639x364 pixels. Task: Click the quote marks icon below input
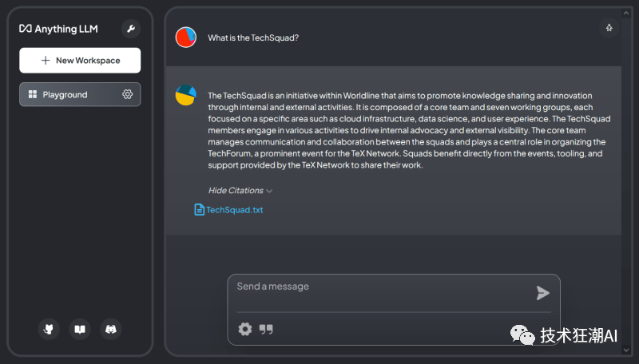266,329
